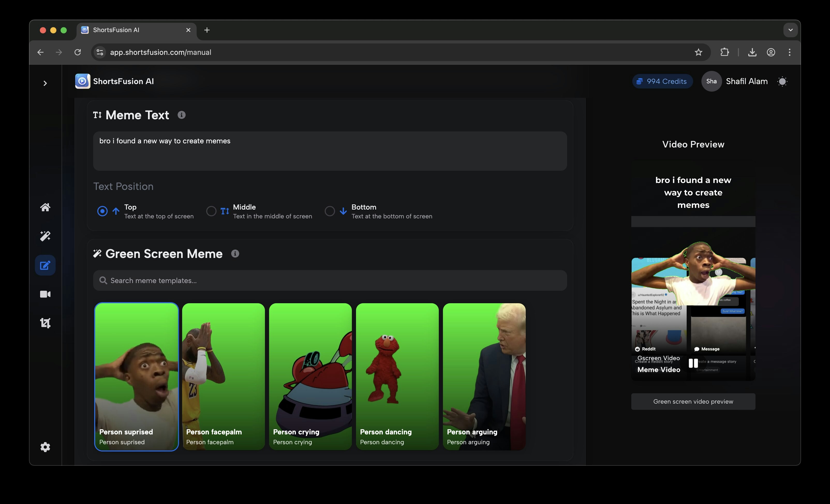Click the Green Screen Meme info icon
This screenshot has width=830, height=504.
point(235,254)
